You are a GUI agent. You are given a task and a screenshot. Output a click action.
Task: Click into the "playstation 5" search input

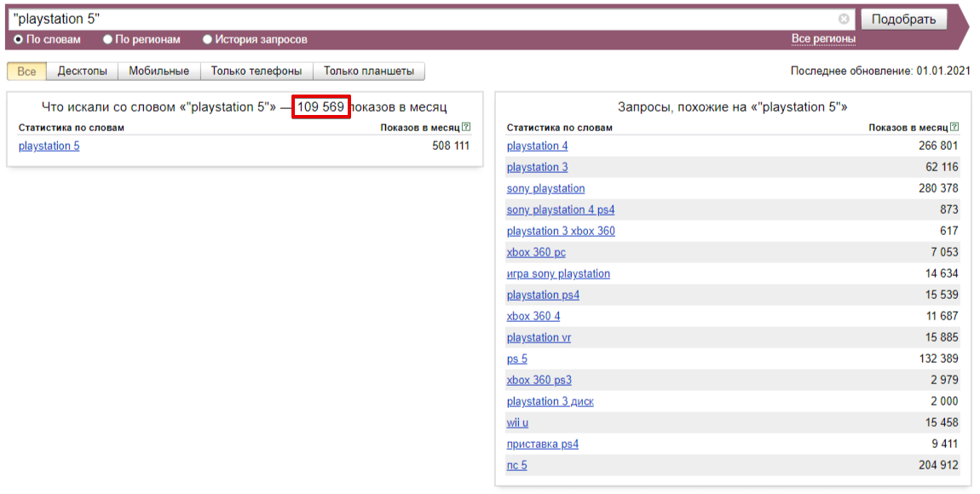pos(426,19)
